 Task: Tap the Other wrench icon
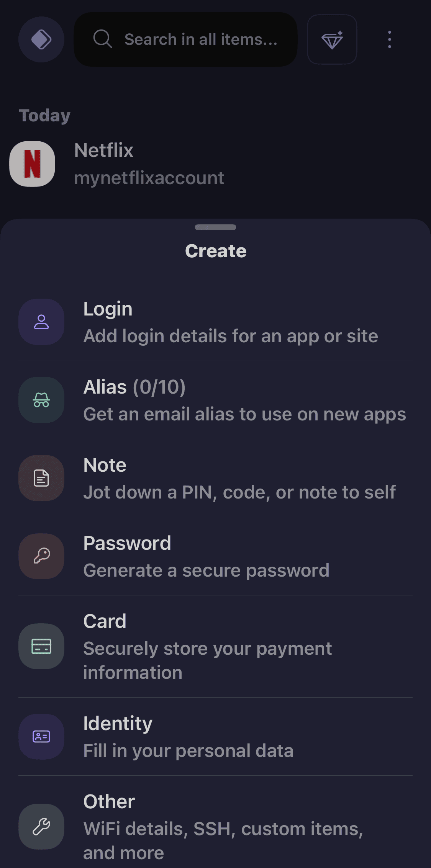[41, 827]
